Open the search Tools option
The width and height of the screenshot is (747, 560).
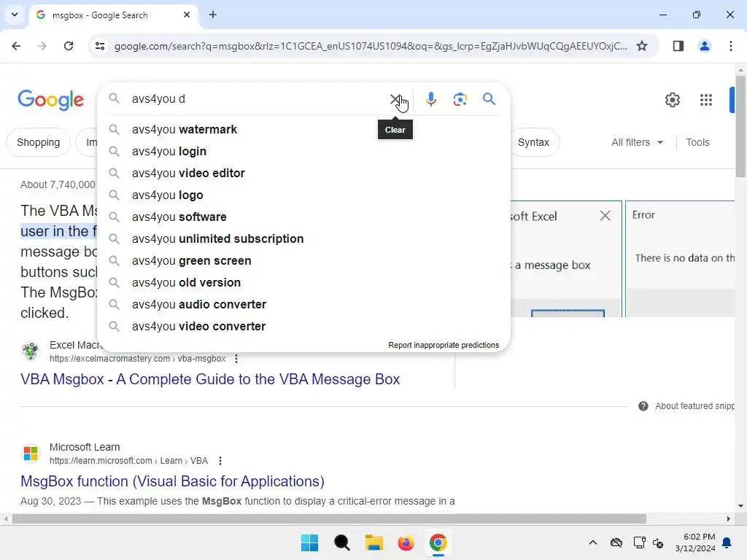click(x=697, y=142)
